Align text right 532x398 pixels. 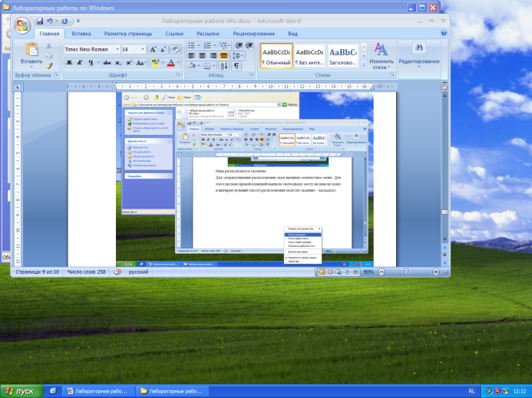pos(213,56)
